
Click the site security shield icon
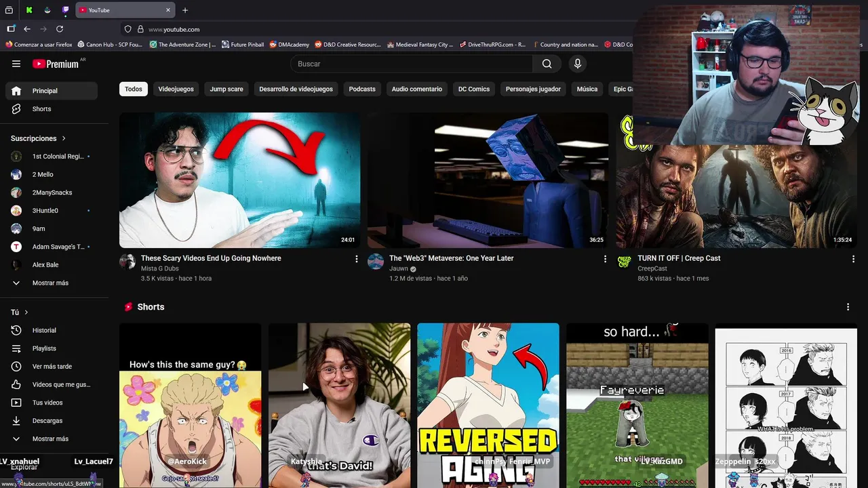[128, 29]
